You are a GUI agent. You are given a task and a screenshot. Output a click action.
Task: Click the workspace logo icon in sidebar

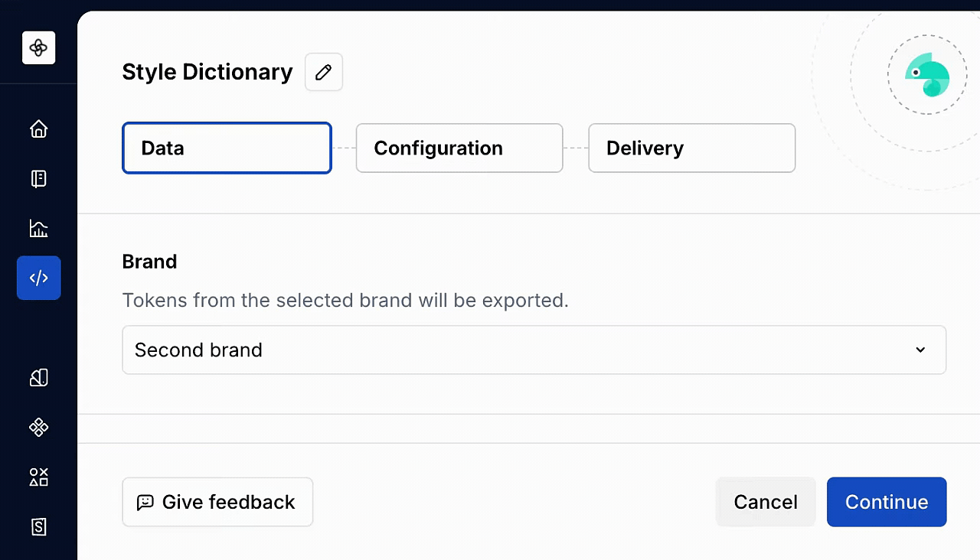coord(38,48)
